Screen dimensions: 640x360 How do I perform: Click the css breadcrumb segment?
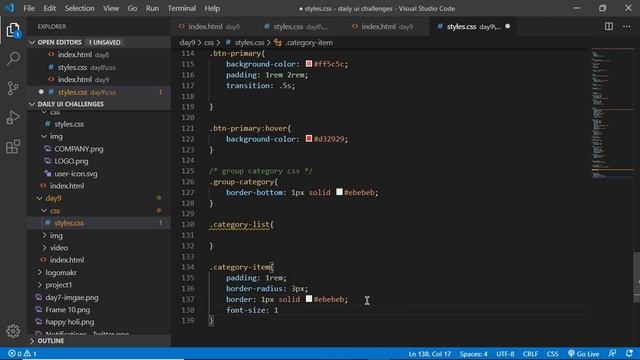[209, 42]
